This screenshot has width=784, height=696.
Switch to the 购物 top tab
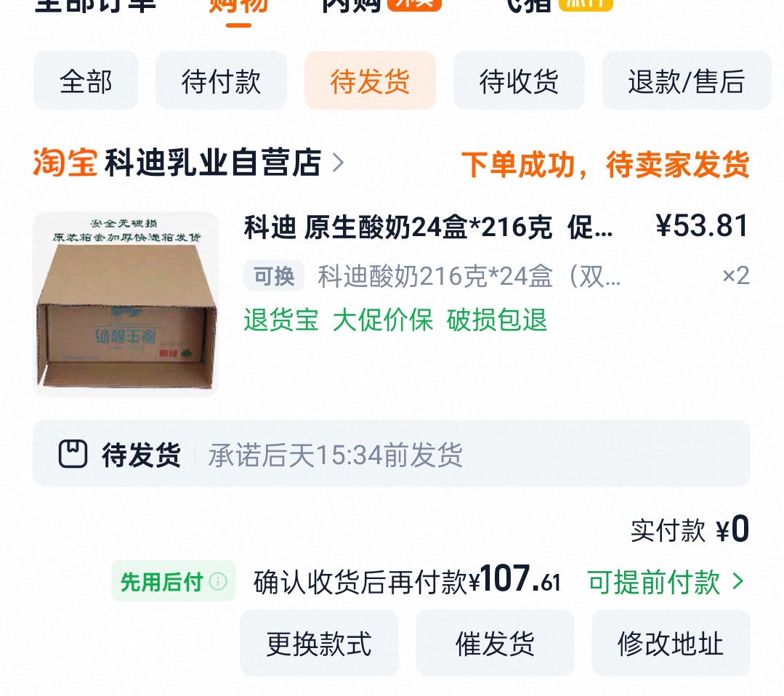coord(238,9)
